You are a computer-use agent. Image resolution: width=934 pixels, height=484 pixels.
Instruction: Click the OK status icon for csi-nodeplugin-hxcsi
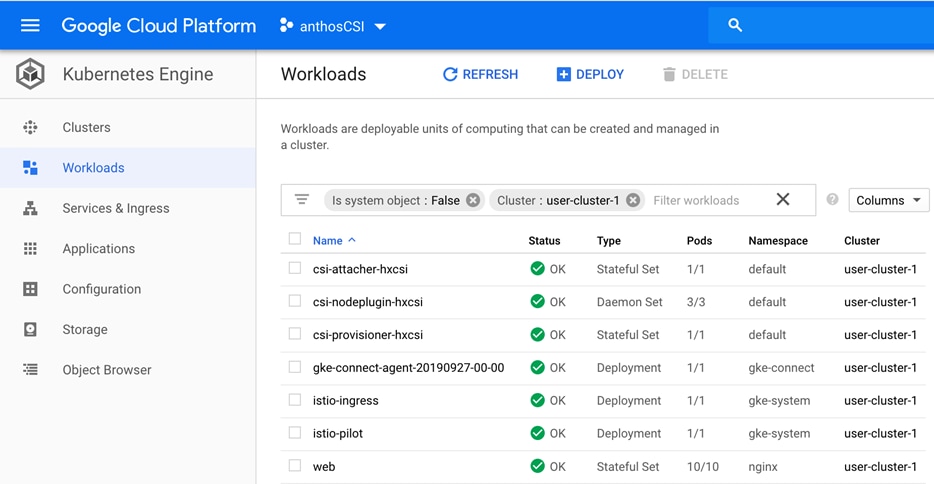click(537, 301)
